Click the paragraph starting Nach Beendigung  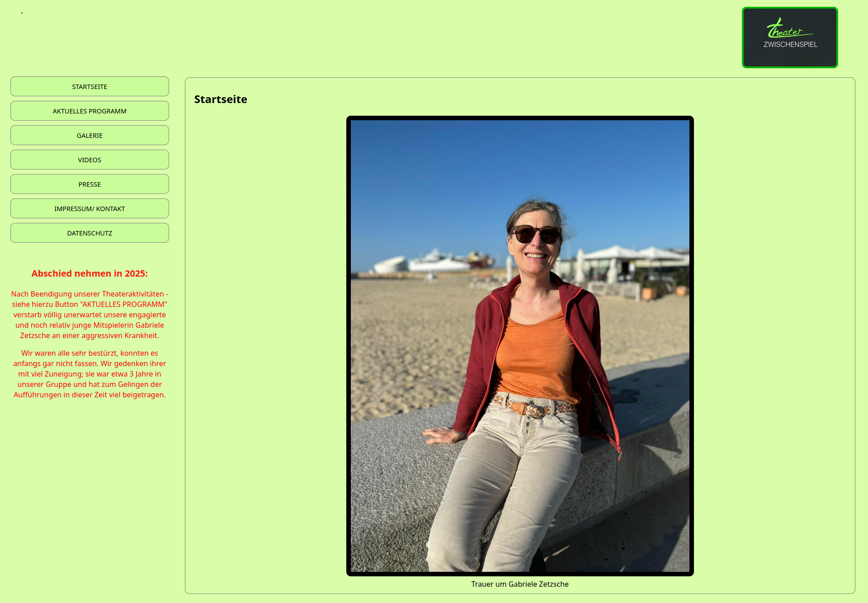(x=90, y=315)
